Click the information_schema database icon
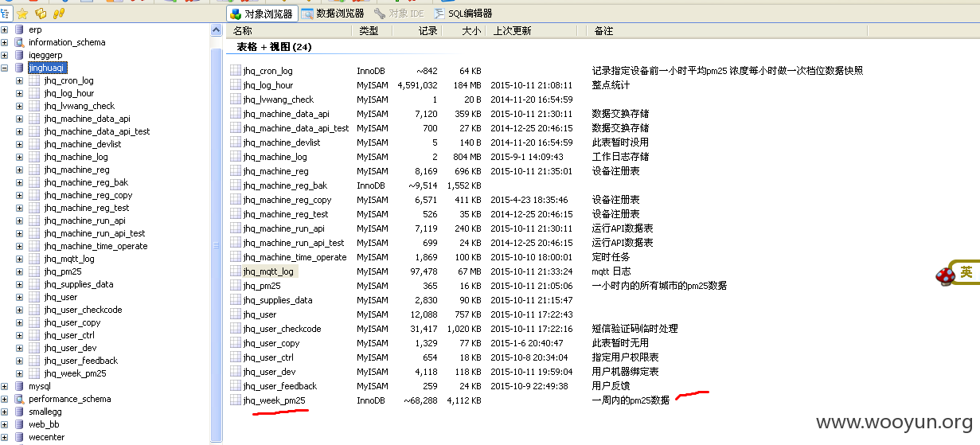This screenshot has height=445, width=980. coord(20,42)
